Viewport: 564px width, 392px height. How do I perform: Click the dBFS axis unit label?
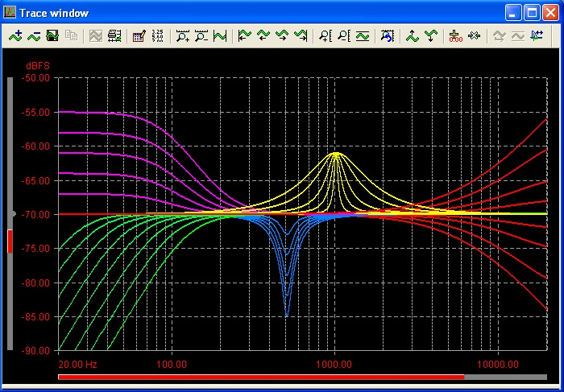37,66
